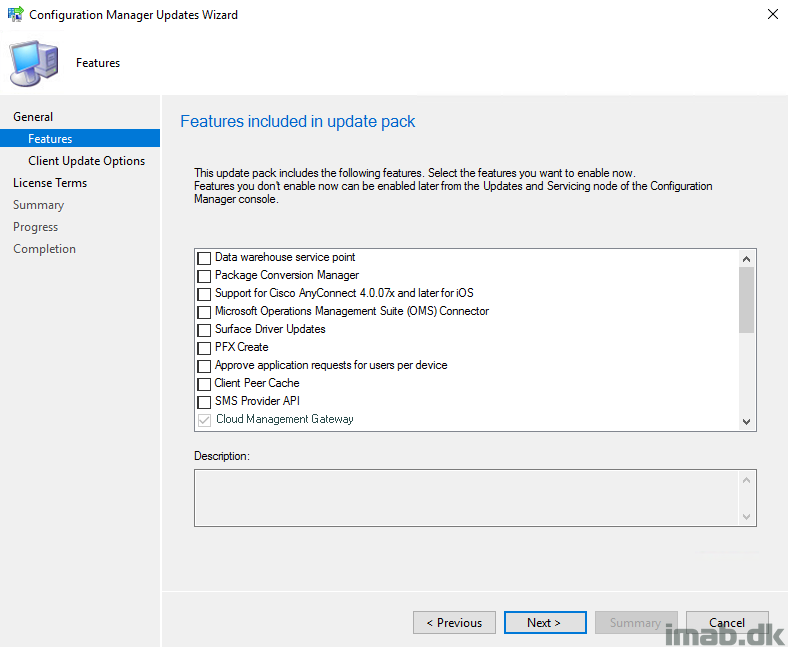This screenshot has height=647, width=788.
Task: Close the Updates Wizard window
Action: [x=772, y=14]
